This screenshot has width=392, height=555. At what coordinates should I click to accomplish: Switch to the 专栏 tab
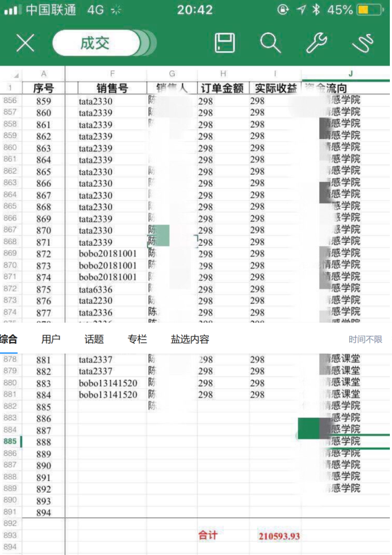click(137, 339)
